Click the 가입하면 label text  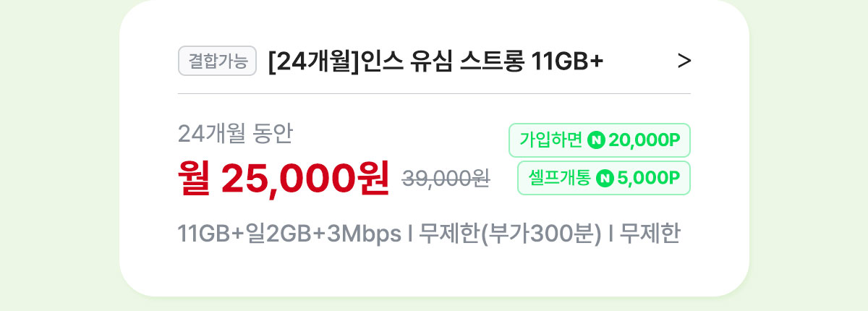tap(550, 140)
